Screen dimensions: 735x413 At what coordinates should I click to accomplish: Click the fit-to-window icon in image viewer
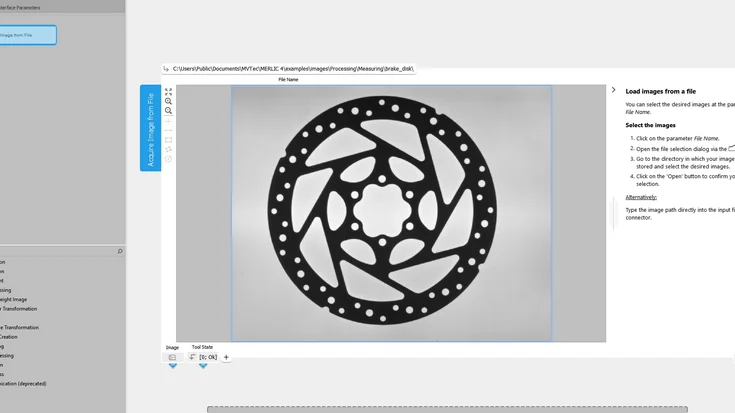click(168, 91)
